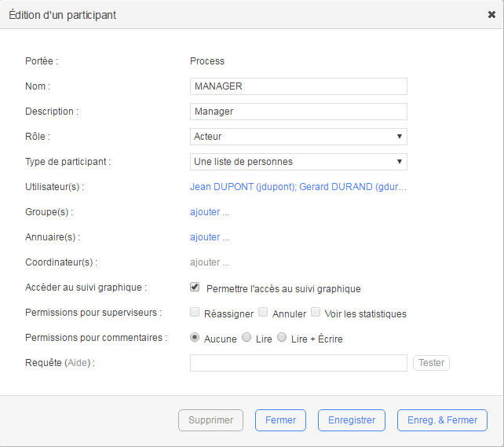Check Voir les statistiques option
This screenshot has width=504, height=447.
pyautogui.click(x=316, y=313)
